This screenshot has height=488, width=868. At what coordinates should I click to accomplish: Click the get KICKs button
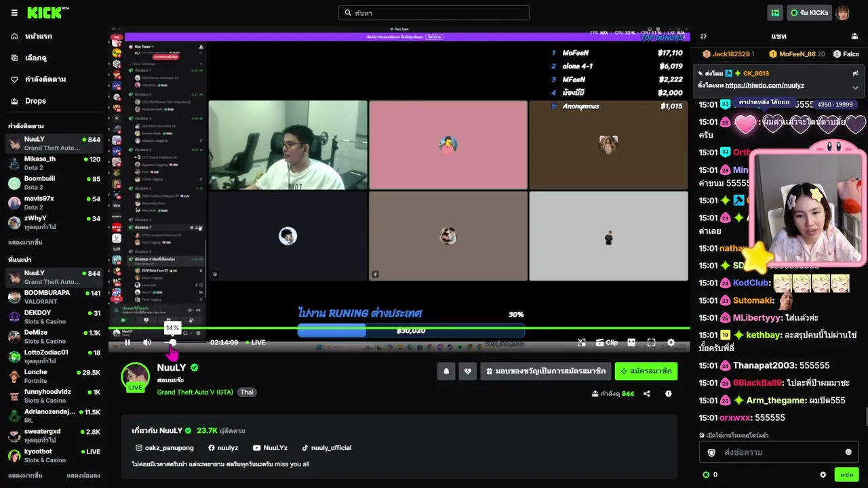(x=809, y=13)
